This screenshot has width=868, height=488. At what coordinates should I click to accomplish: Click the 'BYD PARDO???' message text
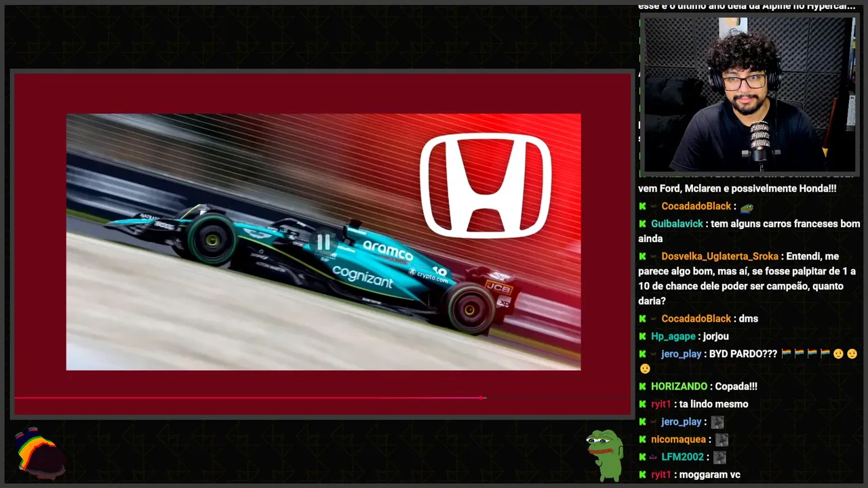click(x=743, y=354)
